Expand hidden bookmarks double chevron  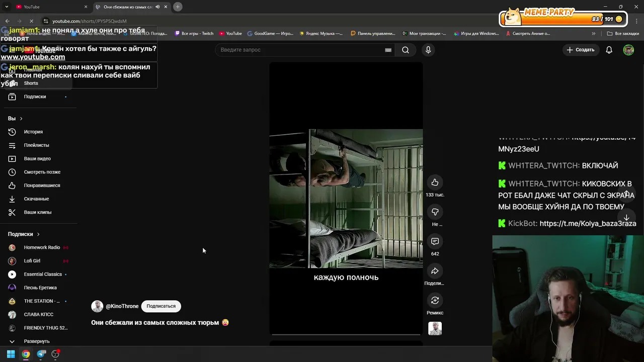594,34
